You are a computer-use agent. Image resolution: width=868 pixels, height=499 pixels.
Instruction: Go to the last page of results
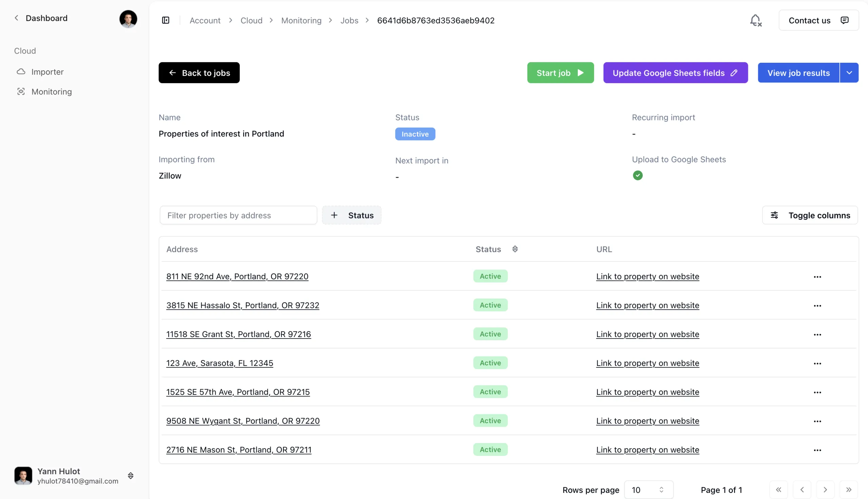coord(848,490)
